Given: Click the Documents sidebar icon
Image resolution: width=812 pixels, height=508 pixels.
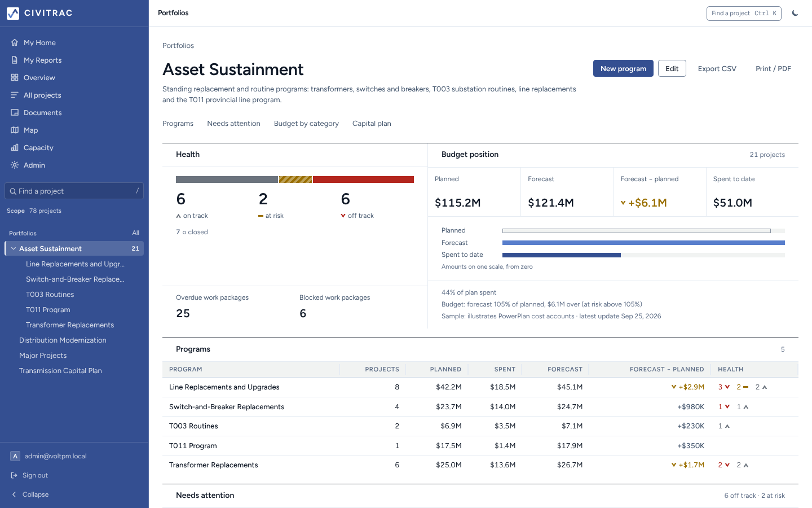Looking at the screenshot, I should (15, 112).
